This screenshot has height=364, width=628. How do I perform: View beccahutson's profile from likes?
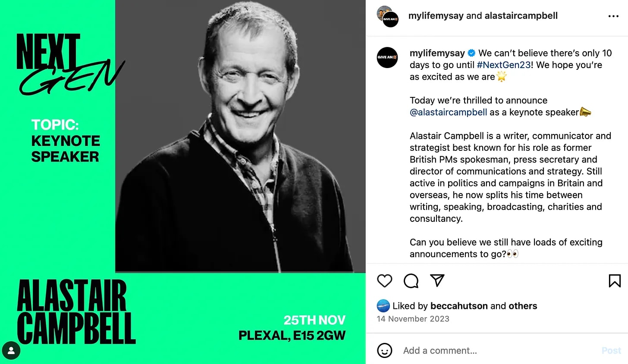point(459,306)
